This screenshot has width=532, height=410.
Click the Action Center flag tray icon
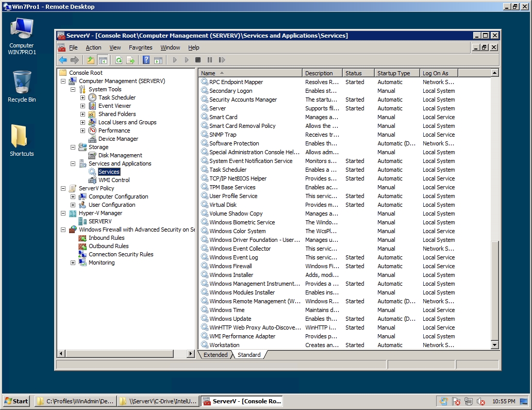456,401
